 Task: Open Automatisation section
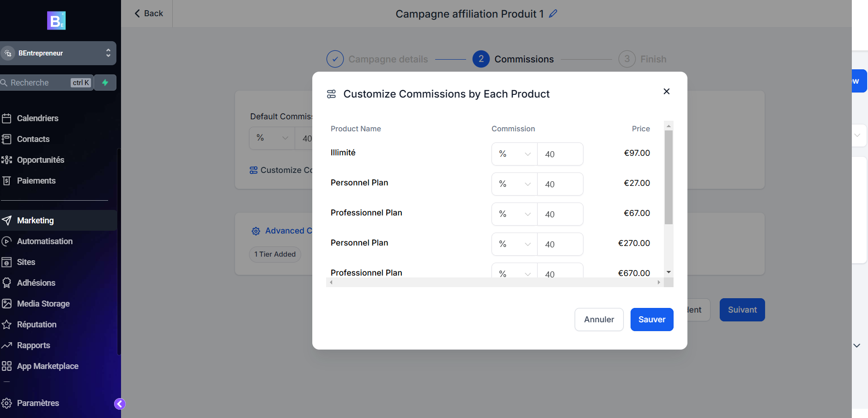[x=45, y=241]
